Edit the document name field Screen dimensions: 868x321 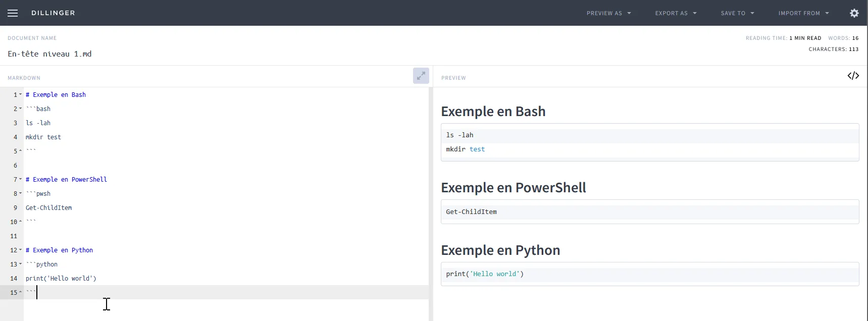pos(49,54)
